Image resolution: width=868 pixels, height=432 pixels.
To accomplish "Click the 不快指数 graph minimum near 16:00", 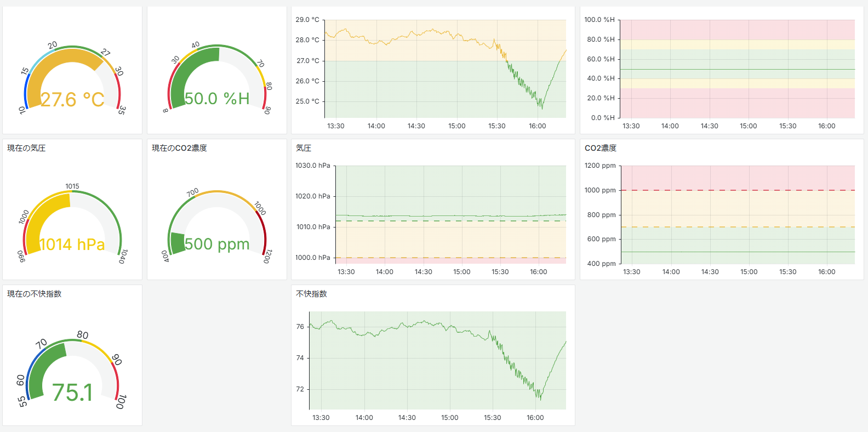I will [x=540, y=397].
